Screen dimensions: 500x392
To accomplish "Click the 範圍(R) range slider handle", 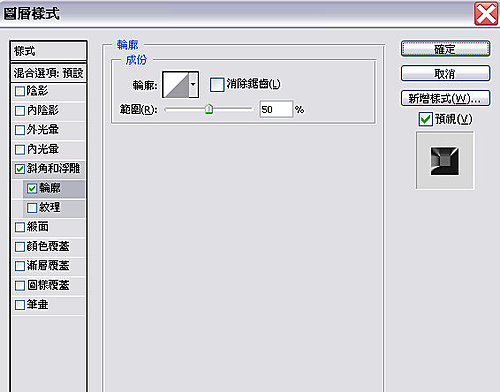I will coord(209,109).
